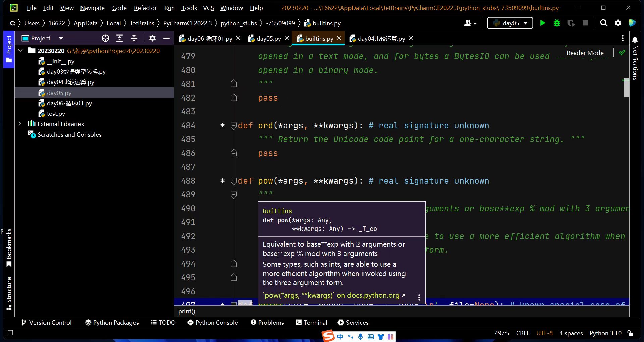Screen dimensions: 644x342
Task: Collapse the 20230220 project folder
Action: [20, 51]
